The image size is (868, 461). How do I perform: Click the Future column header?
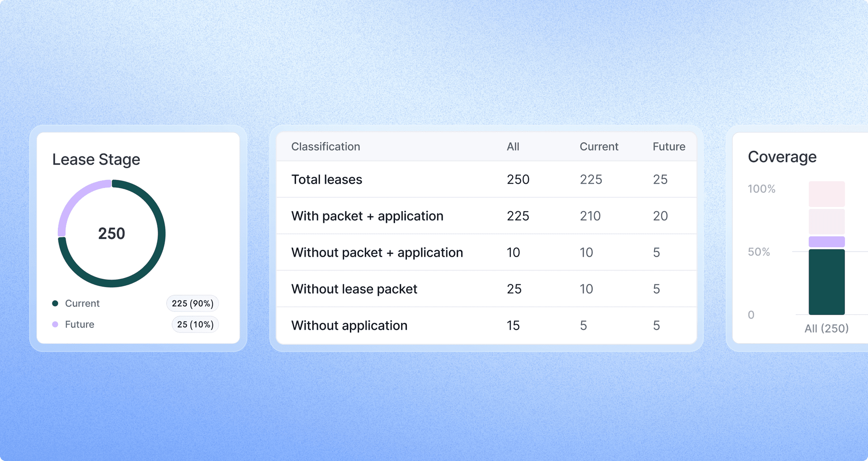tap(669, 146)
